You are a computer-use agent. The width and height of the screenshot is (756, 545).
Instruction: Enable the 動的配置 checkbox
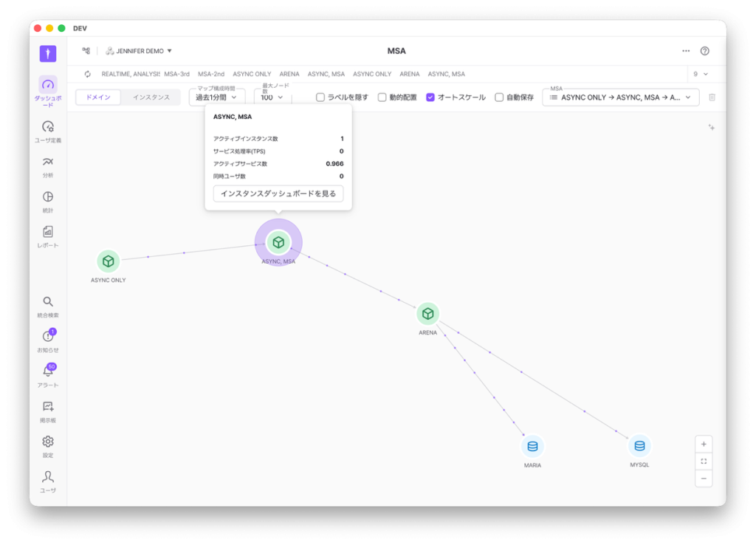click(382, 97)
